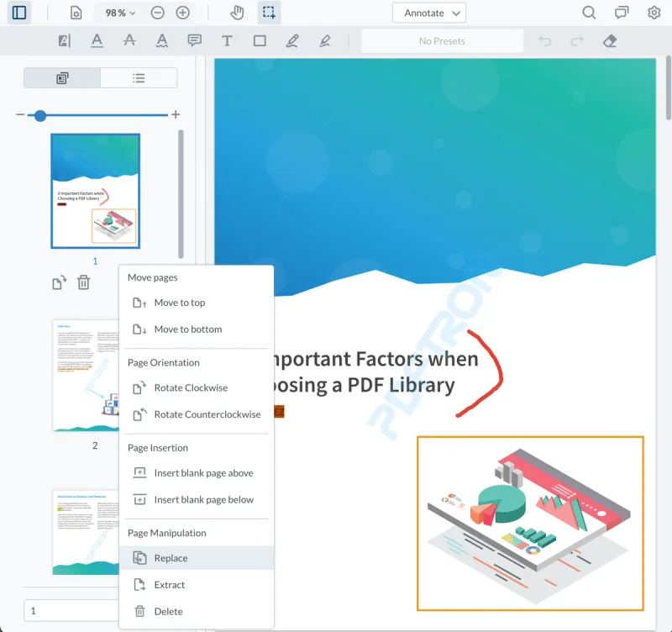The image size is (672, 632).
Task: Switch to outline list view
Action: tap(139, 77)
